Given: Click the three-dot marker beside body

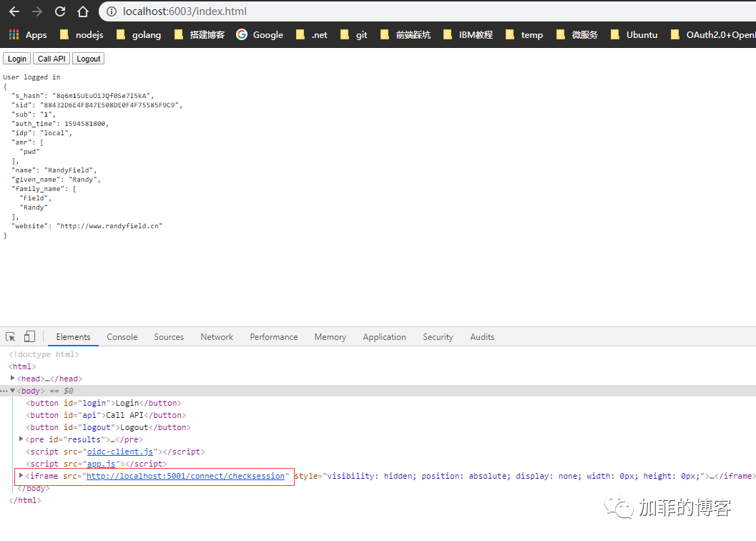Looking at the screenshot, I should click(x=4, y=391).
